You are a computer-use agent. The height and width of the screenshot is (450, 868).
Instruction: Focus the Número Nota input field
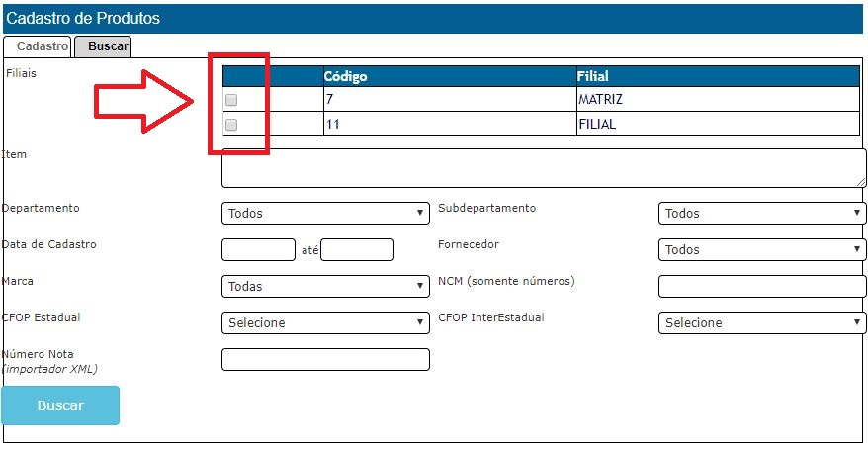point(325,359)
